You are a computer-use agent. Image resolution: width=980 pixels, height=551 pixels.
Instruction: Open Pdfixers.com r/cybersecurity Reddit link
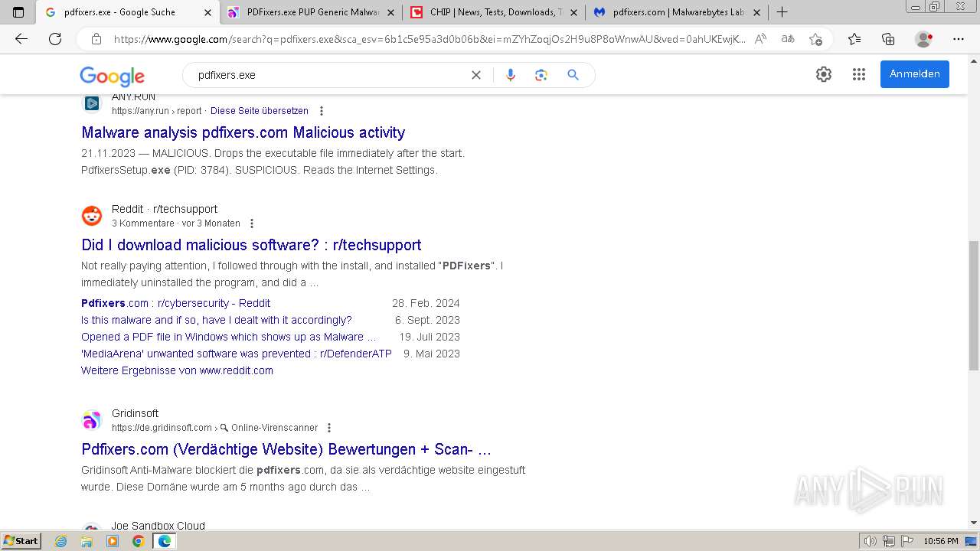pyautogui.click(x=176, y=303)
